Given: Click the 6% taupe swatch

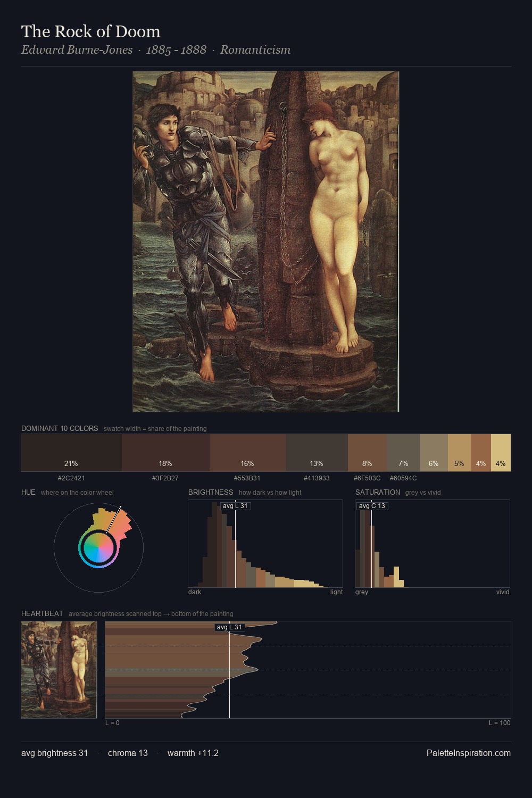Looking at the screenshot, I should pyautogui.click(x=434, y=453).
